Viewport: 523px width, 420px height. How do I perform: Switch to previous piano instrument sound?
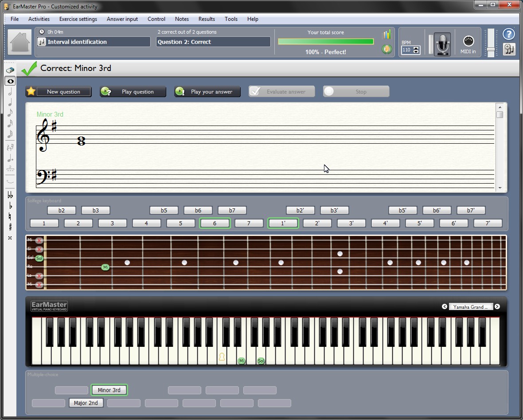point(445,306)
